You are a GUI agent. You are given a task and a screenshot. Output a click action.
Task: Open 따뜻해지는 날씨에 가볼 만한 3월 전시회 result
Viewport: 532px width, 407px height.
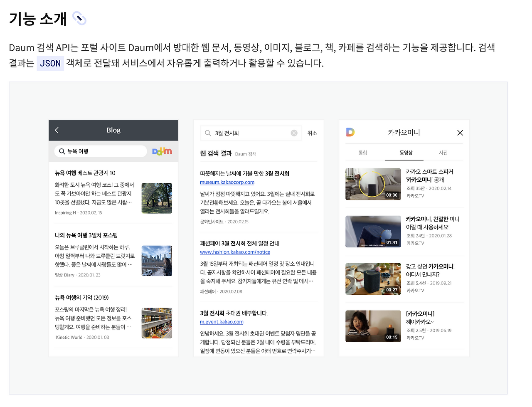(244, 173)
